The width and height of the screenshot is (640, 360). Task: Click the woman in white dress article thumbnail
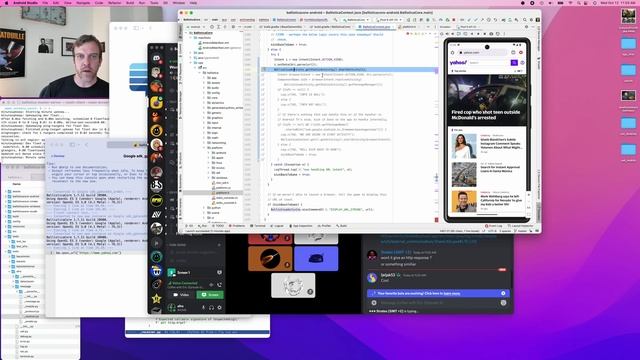(464, 146)
